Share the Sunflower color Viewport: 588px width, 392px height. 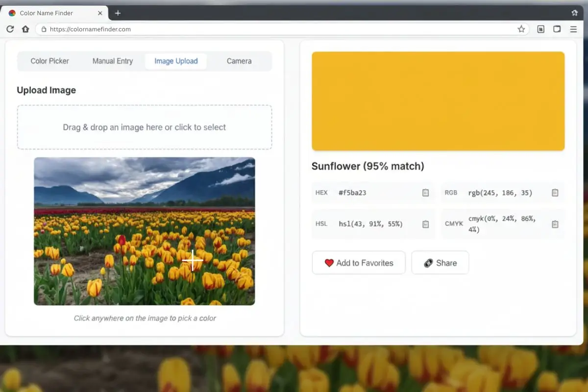440,263
